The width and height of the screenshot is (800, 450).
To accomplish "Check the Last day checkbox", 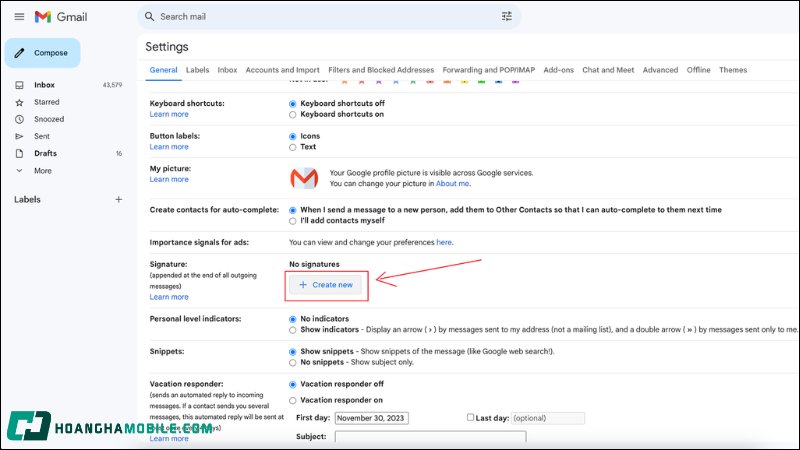I will [471, 417].
